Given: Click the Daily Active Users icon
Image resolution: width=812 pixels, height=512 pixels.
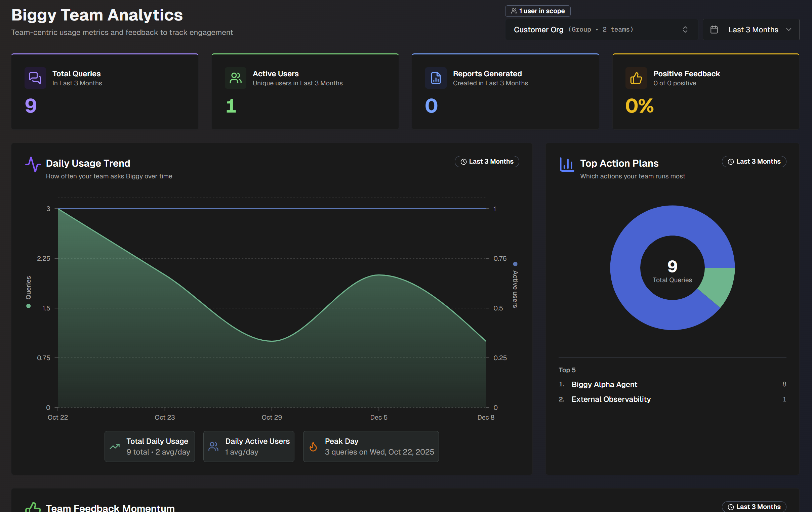Looking at the screenshot, I should [x=213, y=446].
